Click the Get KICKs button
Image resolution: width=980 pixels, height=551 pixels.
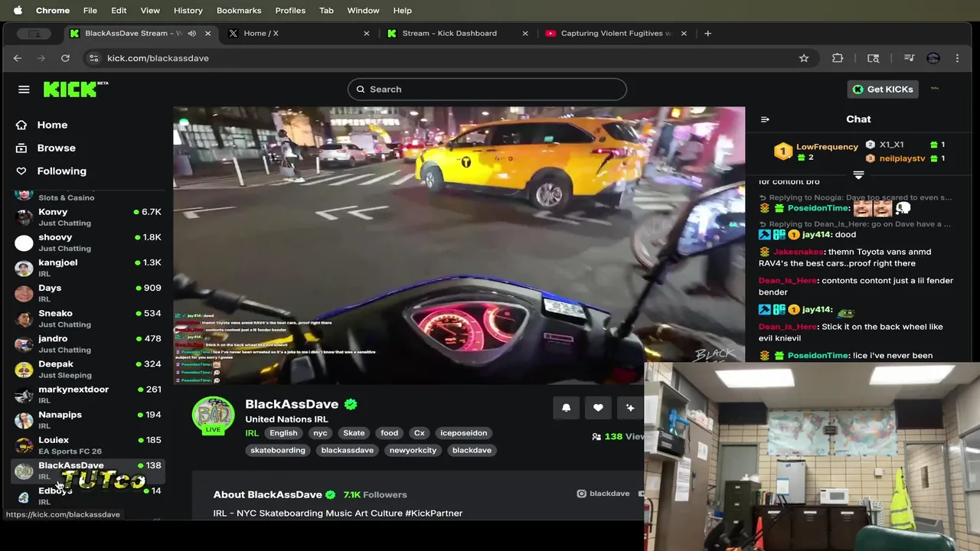(883, 90)
